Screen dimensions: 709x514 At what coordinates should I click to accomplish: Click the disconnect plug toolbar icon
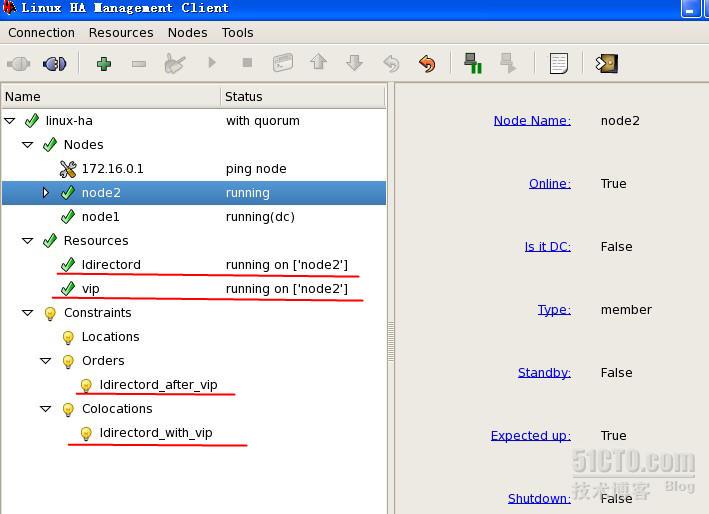(x=55, y=64)
